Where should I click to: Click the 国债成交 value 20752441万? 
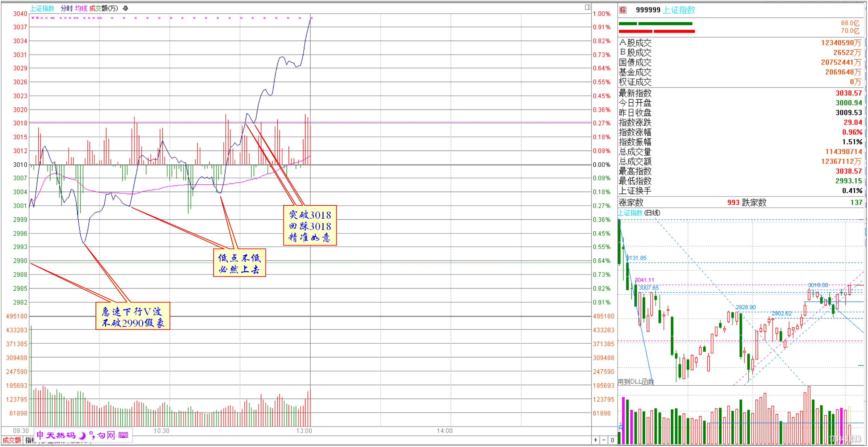coord(841,62)
